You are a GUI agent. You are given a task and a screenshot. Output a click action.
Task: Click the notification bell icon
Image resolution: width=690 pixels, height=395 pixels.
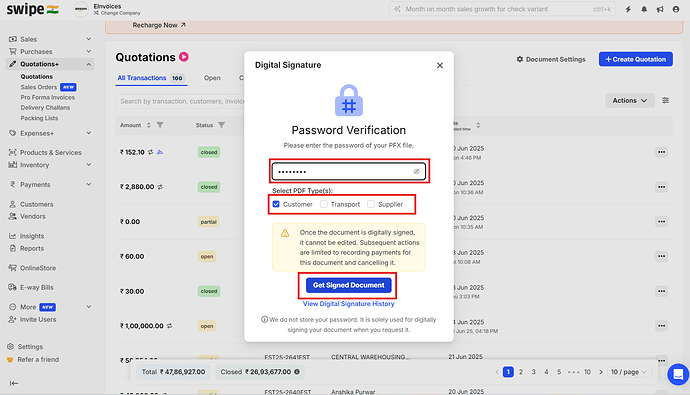tap(644, 9)
